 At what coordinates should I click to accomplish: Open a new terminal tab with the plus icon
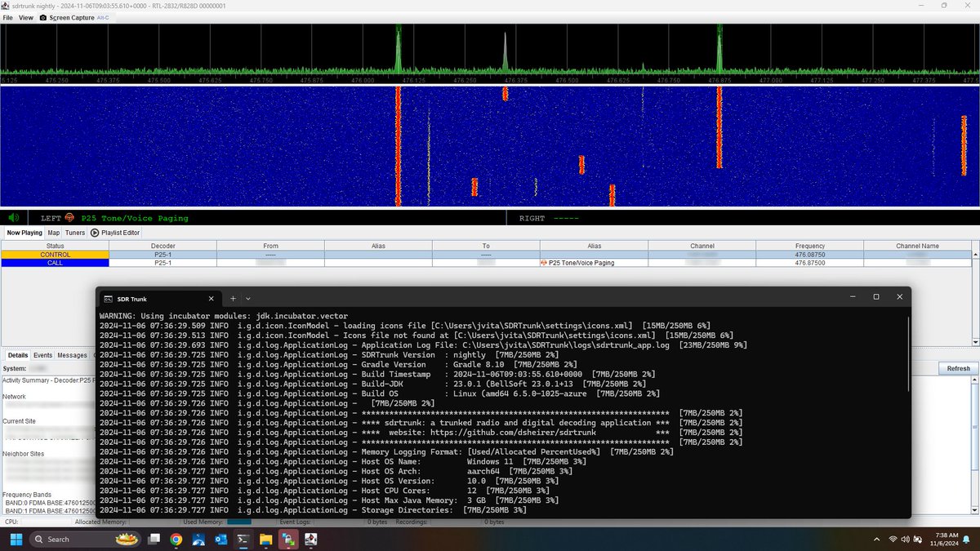click(233, 298)
